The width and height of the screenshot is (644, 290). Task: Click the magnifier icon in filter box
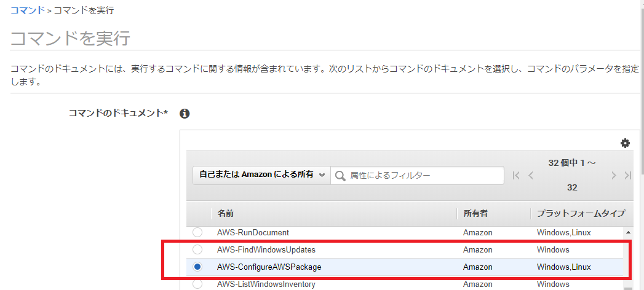(x=341, y=176)
